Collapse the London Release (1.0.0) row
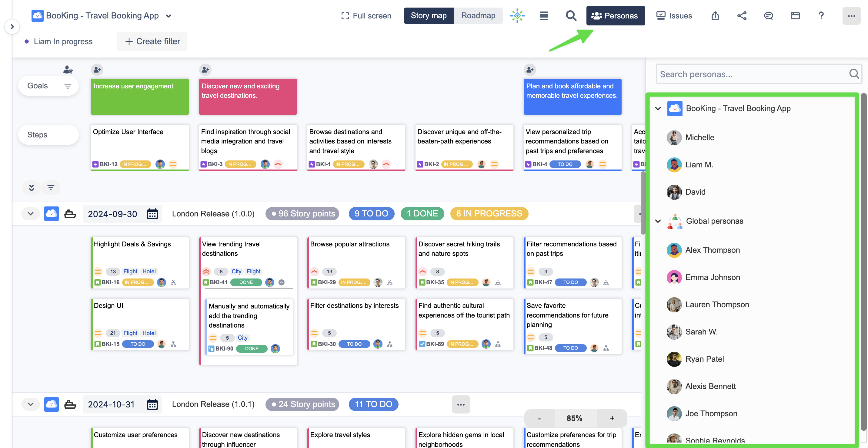Screen dimensions: 868x448 (x=30, y=214)
